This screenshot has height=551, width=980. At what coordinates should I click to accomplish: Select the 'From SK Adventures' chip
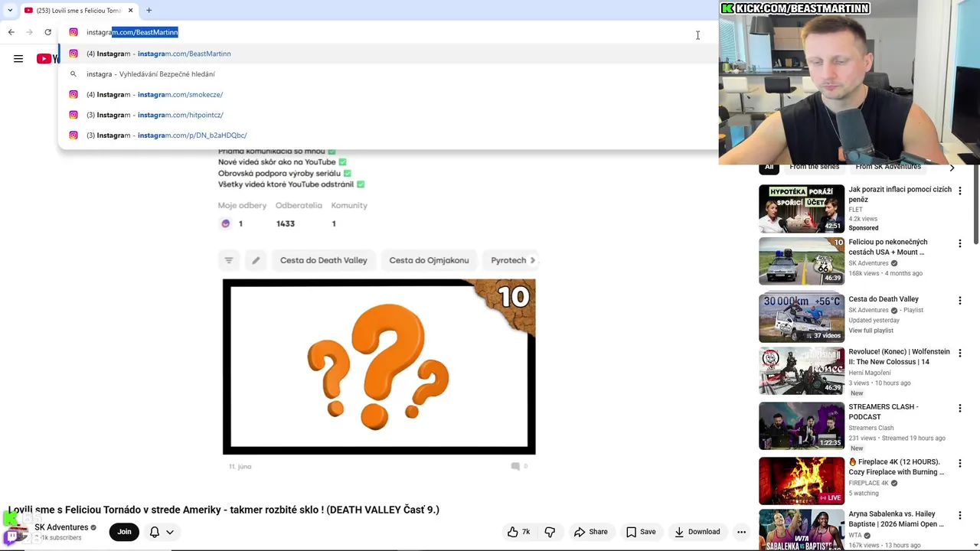[x=888, y=167]
